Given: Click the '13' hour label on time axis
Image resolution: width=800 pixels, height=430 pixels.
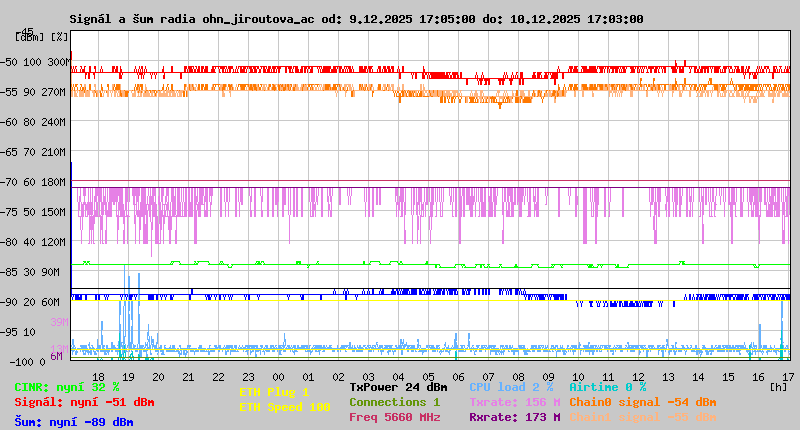Looking at the screenshot, I should pos(668,377).
